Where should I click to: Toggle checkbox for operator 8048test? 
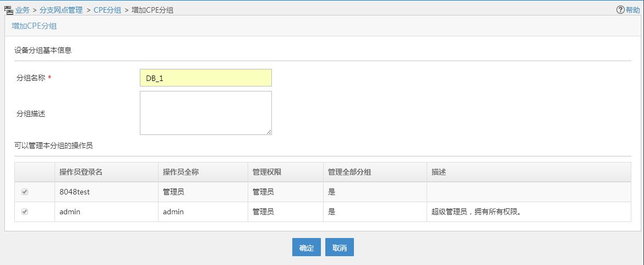[25, 192]
